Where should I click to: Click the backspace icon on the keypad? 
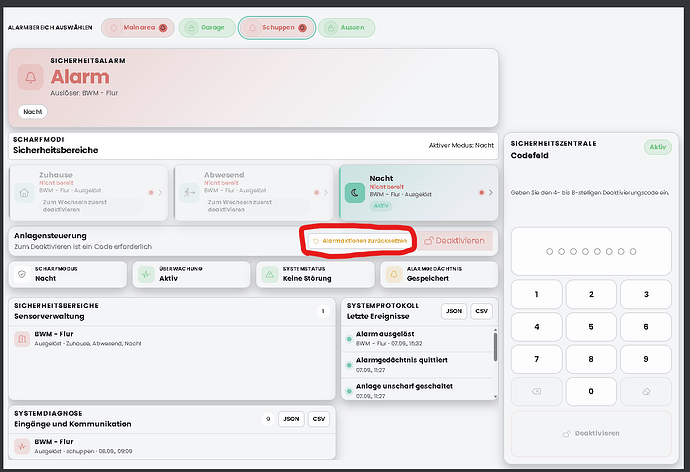coord(536,392)
